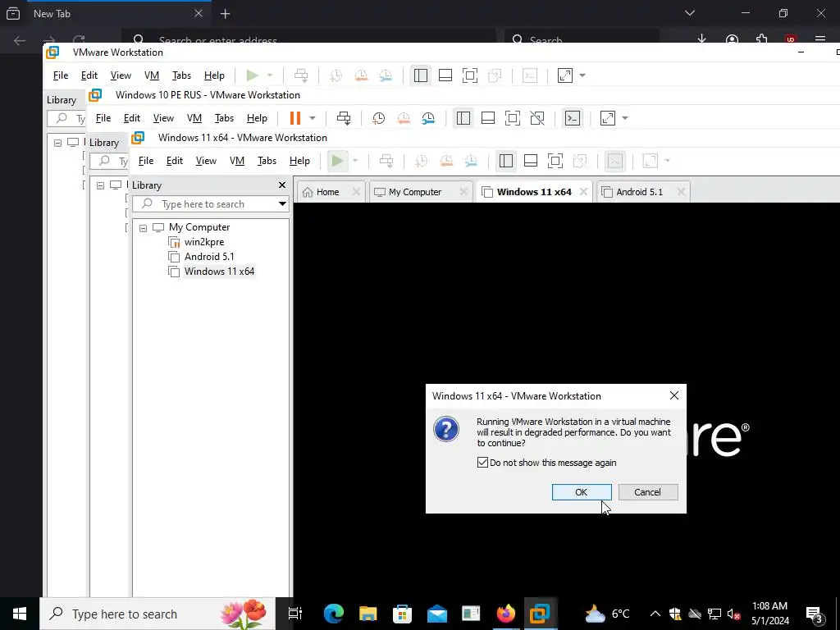Select Android 5.1 in the Library tree
Screen dimensions: 840x630
point(209,257)
